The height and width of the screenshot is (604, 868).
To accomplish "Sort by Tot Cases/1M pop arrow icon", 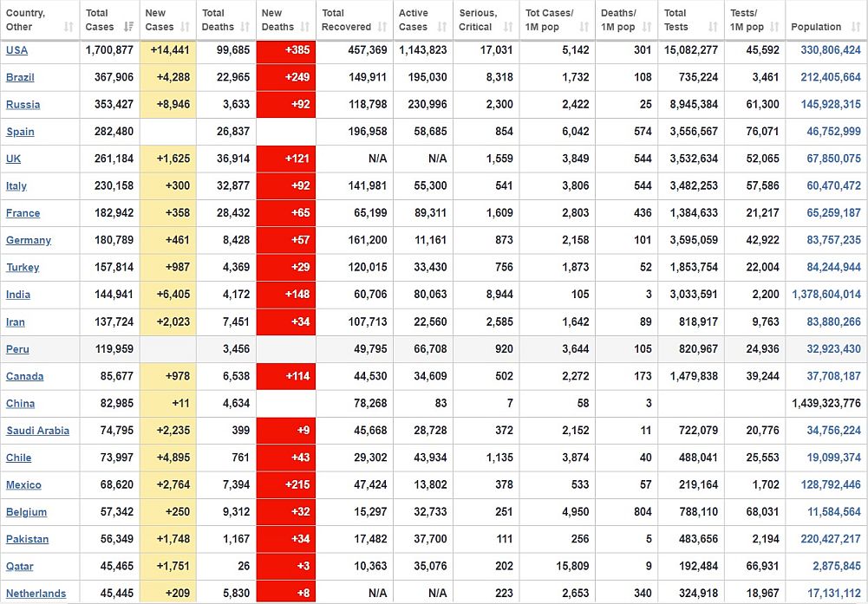I will pos(584,27).
